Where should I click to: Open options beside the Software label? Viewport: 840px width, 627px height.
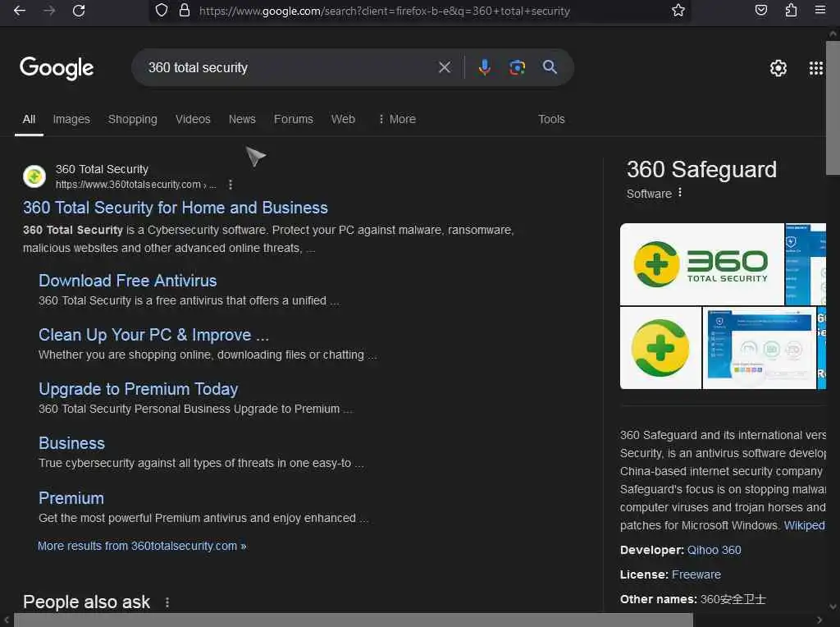tap(680, 194)
